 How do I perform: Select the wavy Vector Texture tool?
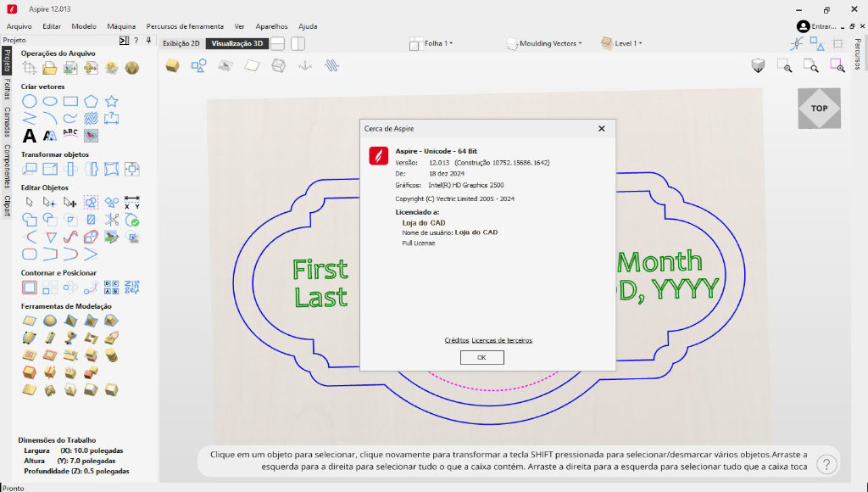[x=91, y=118]
